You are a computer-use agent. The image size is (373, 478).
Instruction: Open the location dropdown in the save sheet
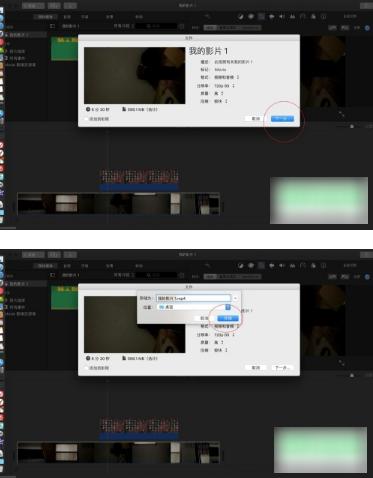pos(194,307)
